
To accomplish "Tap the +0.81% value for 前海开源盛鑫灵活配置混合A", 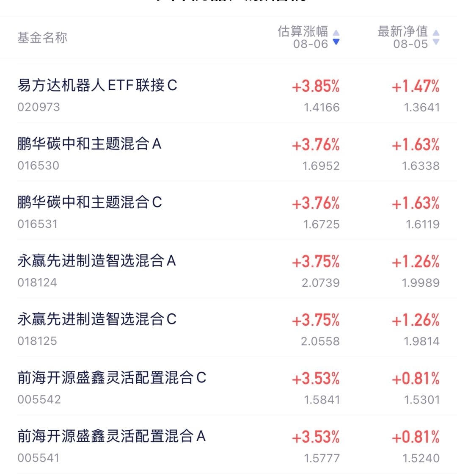I will (x=416, y=437).
